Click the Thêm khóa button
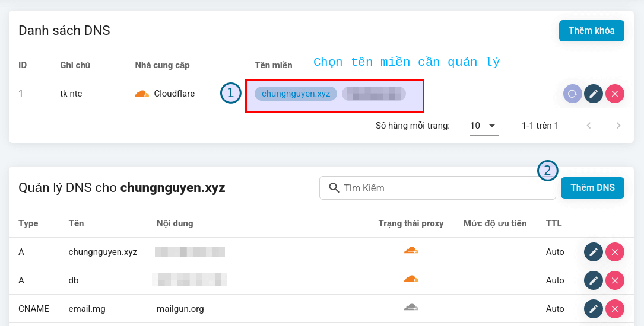The width and height of the screenshot is (644, 326). click(591, 31)
